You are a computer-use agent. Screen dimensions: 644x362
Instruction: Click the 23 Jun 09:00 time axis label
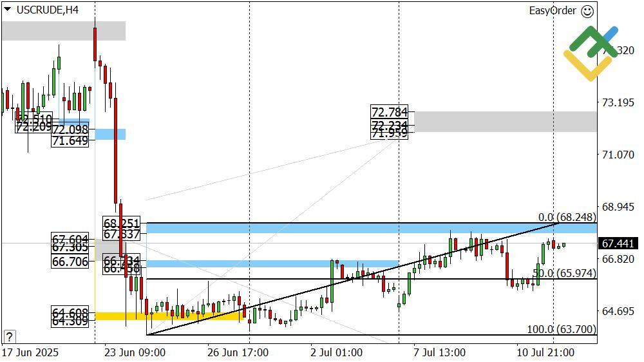[136, 352]
